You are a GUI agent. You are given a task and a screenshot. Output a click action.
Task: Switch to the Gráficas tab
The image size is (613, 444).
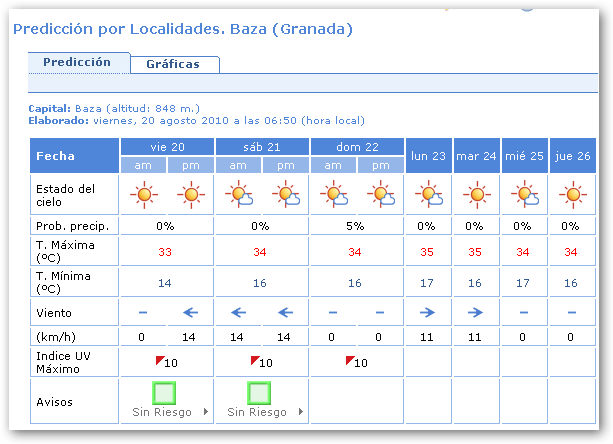173,64
